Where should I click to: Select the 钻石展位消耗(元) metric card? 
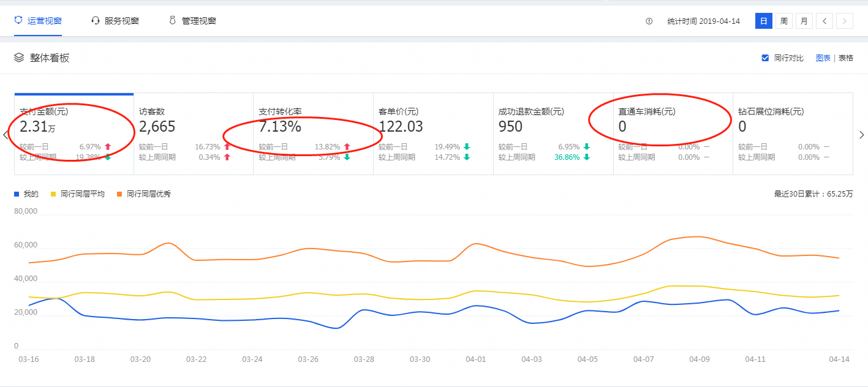[793, 133]
